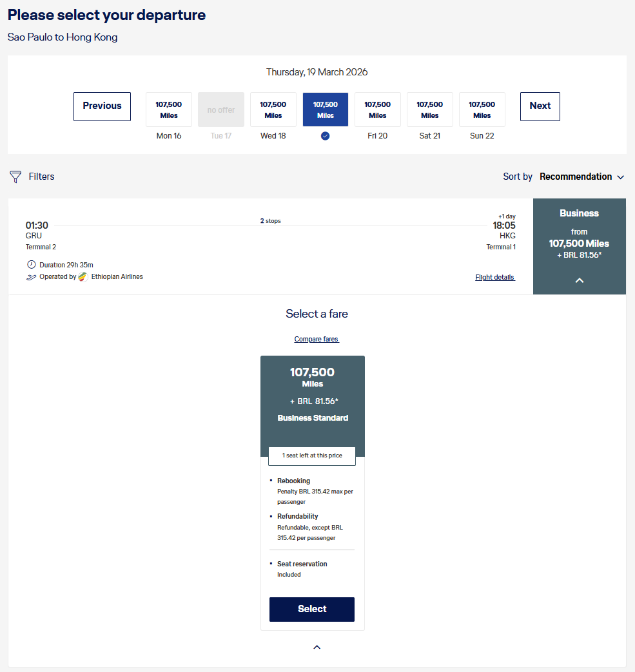The width and height of the screenshot is (635, 672).
Task: Select Wed 18 date option
Action: click(273, 110)
